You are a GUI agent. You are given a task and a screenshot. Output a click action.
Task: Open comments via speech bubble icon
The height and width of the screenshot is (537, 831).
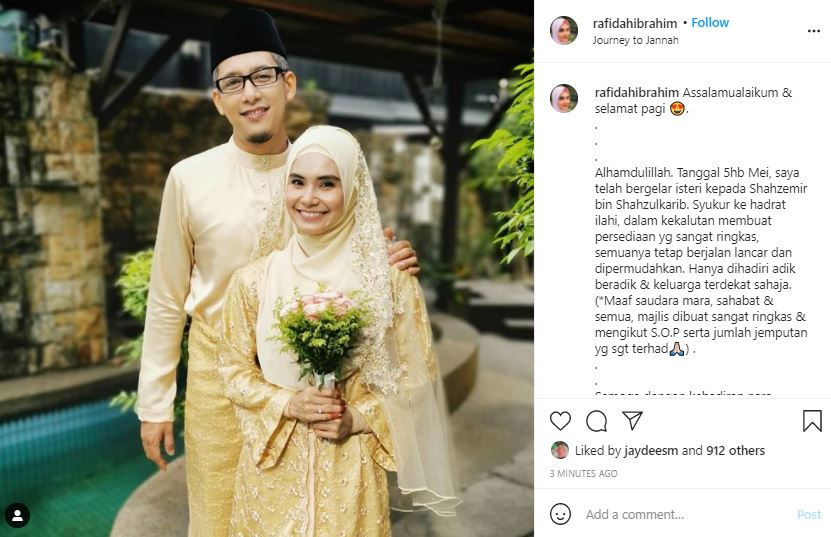coord(596,421)
